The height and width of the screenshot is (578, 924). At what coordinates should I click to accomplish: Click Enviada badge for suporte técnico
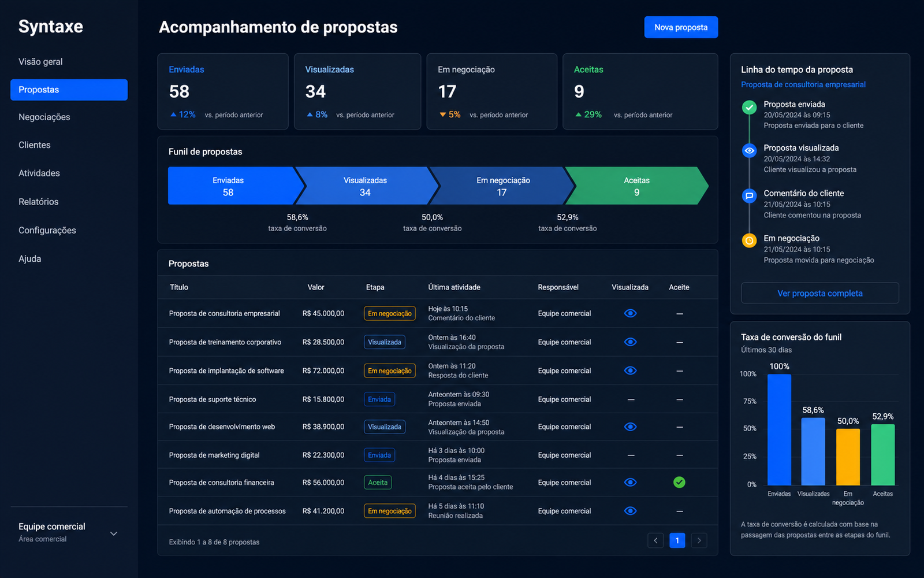pos(379,399)
